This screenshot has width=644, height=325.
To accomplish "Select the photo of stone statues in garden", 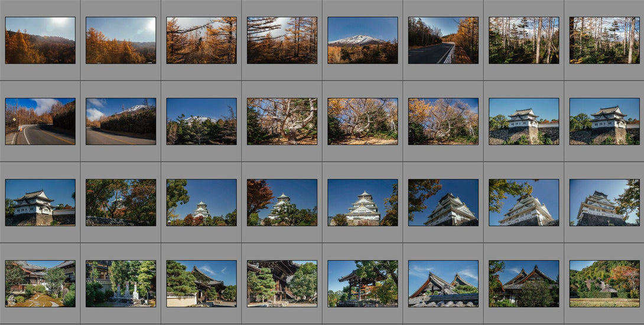I will click(x=121, y=284).
